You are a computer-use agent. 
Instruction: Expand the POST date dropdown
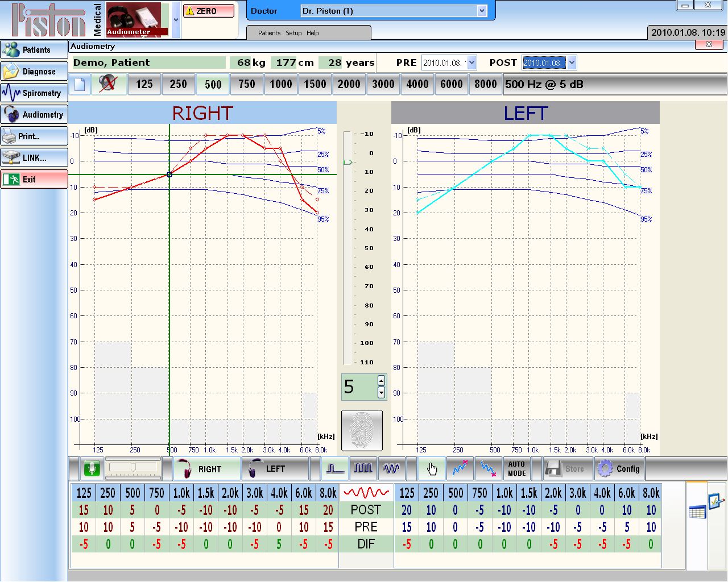[572, 63]
